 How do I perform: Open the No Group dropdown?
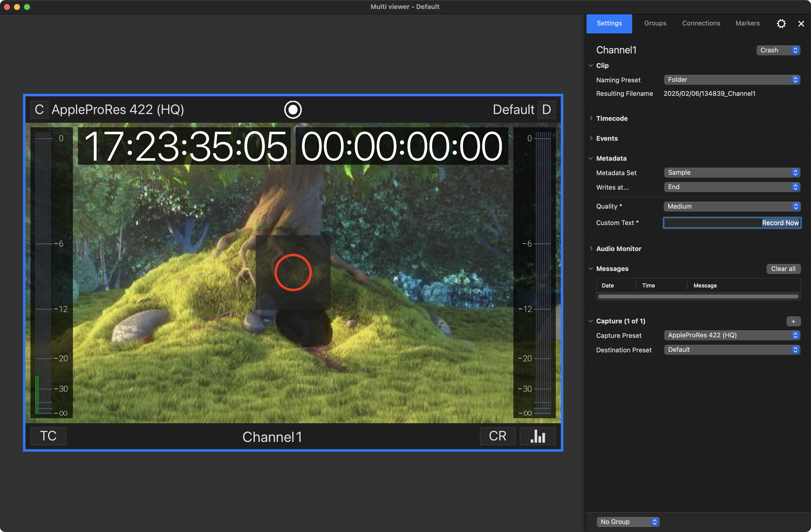click(628, 522)
